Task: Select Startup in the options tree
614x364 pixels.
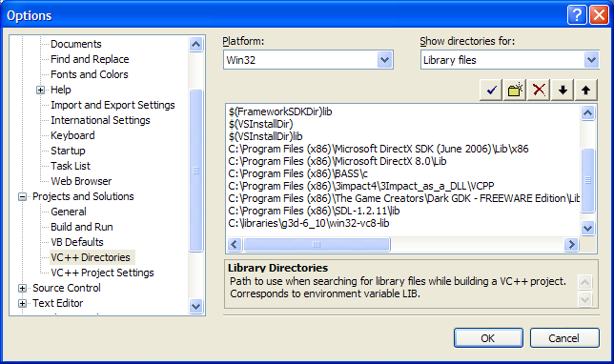Action: [x=68, y=151]
